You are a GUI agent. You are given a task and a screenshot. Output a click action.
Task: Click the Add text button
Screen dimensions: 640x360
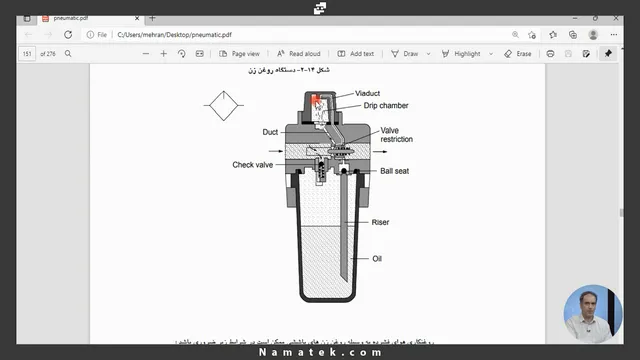[x=356, y=54]
